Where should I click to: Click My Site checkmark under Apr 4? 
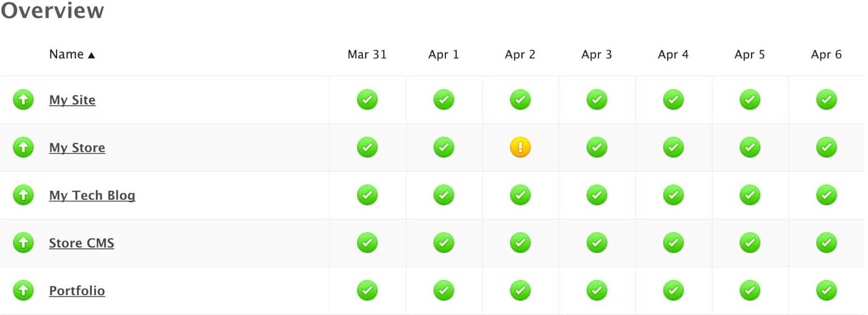click(x=673, y=100)
